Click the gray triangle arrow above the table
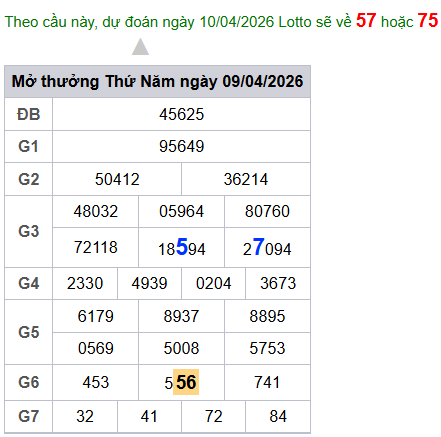 (140, 47)
